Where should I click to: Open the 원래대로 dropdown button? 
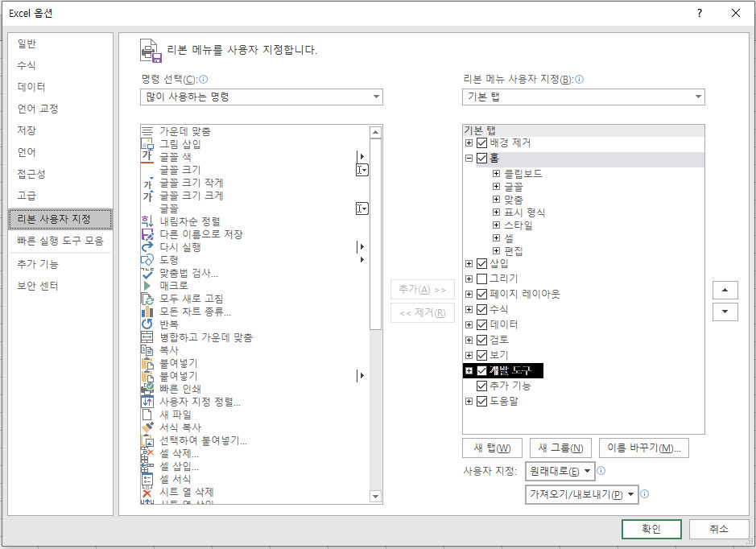(x=560, y=471)
